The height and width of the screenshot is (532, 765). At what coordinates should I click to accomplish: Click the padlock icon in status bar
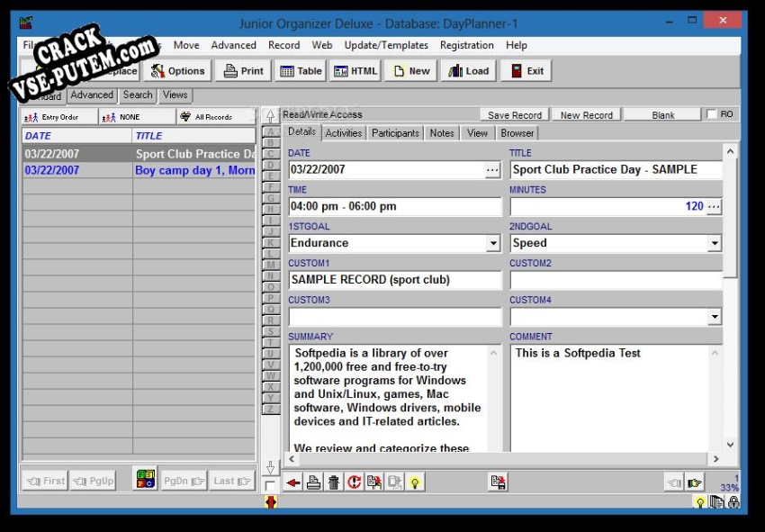733,502
